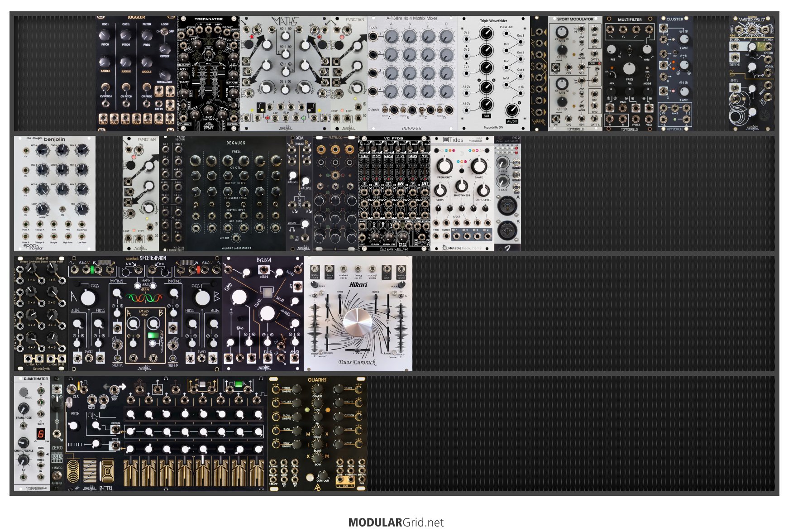Flip the Juggler LOOP ON/OFF switch
This screenshot has width=793, height=532.
tap(165, 32)
